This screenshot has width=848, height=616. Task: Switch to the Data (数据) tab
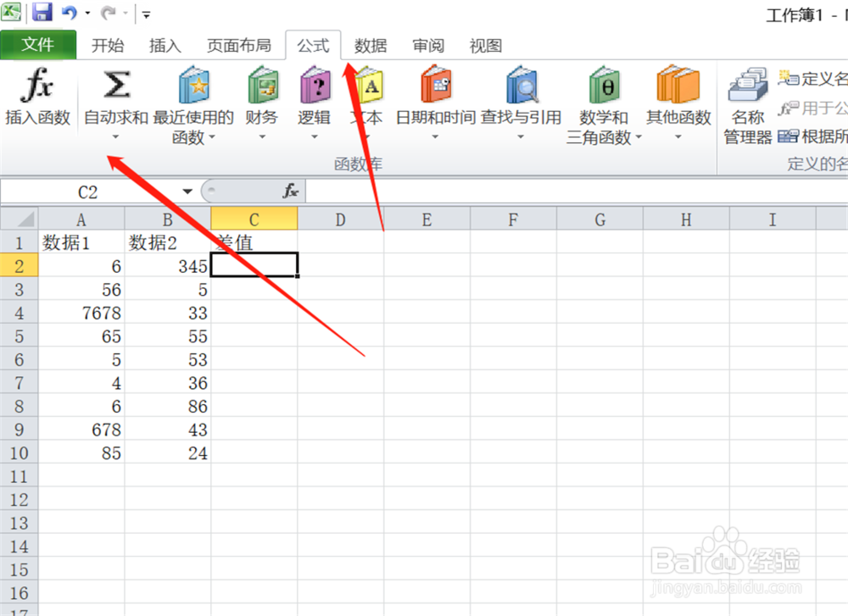tap(371, 46)
